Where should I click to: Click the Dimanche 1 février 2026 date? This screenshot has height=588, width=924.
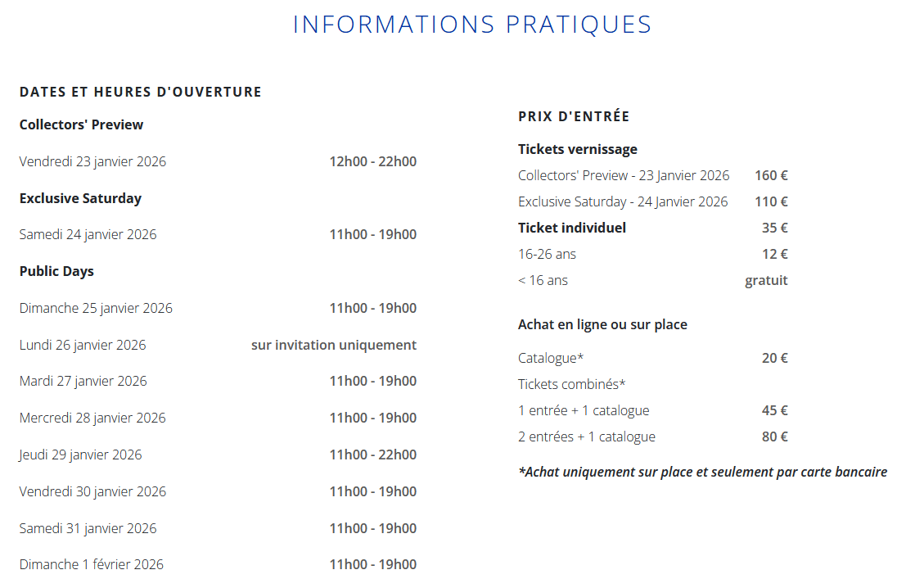tap(92, 564)
